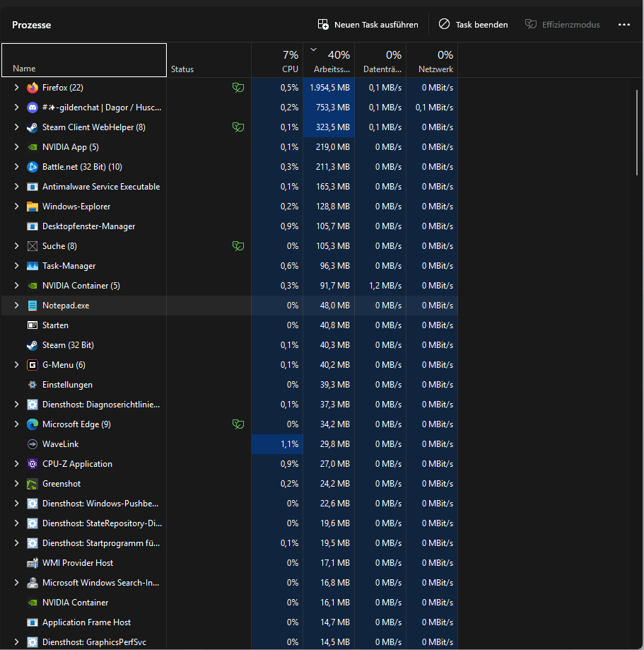
Task: Click the Einstellungen gear icon
Action: tap(33, 385)
